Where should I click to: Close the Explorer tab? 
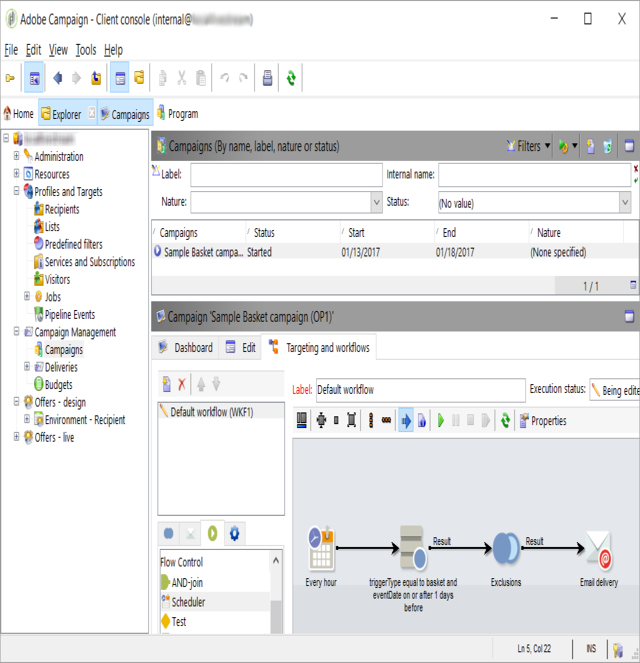pyautogui.click(x=92, y=112)
